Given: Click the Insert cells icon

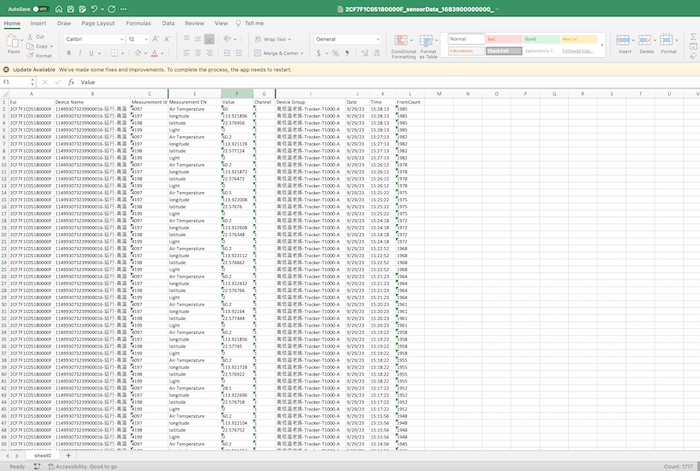Looking at the screenshot, I should (625, 42).
